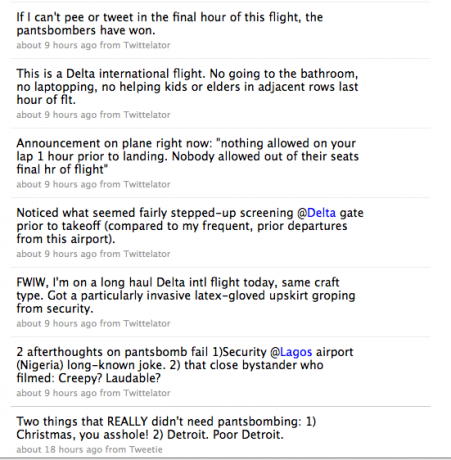Open the about 18 hours ago timestamp
Image resolution: width=451 pixels, height=460 pixels.
[59, 450]
